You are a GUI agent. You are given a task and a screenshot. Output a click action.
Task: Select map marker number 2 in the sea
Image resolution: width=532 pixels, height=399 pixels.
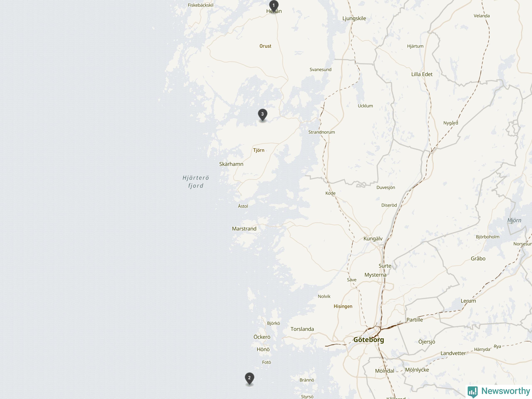(x=249, y=379)
